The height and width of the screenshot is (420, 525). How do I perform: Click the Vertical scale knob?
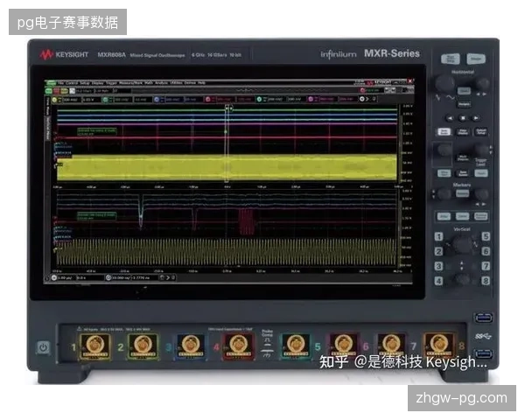coord(462,244)
